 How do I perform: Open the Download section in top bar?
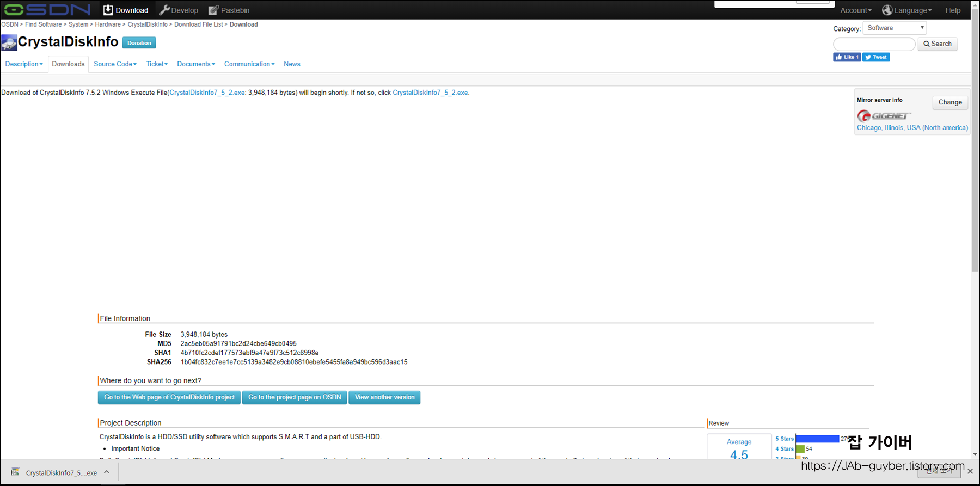point(126,10)
